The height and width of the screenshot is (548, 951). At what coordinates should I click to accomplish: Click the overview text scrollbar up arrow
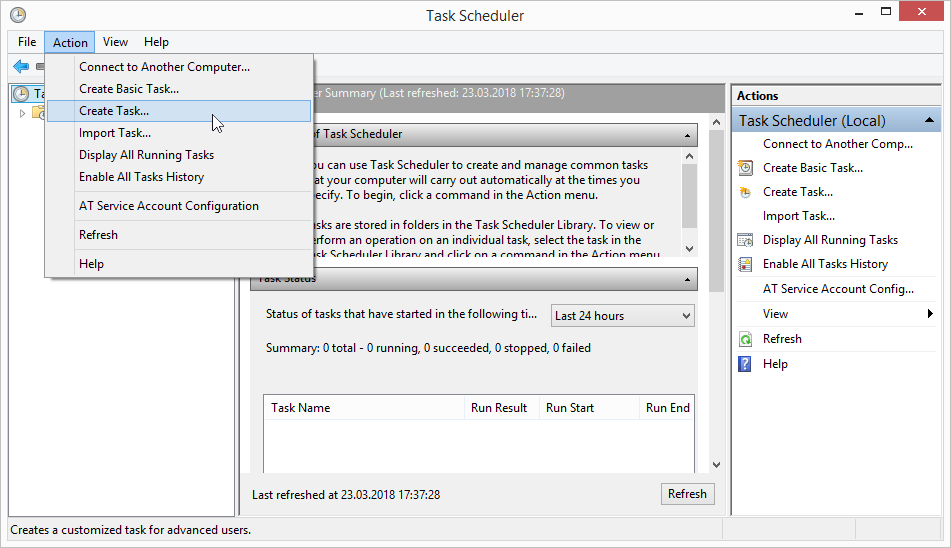[689, 156]
